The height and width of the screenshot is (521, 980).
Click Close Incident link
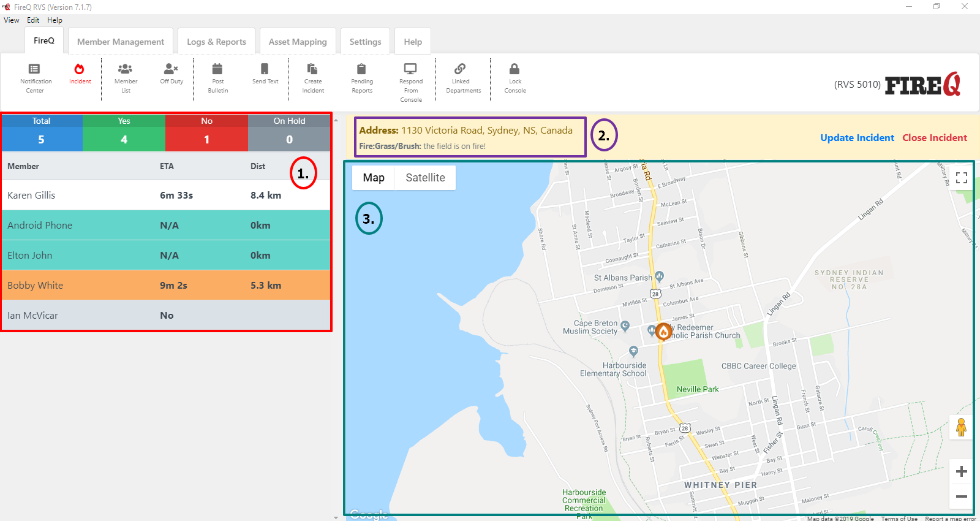935,138
